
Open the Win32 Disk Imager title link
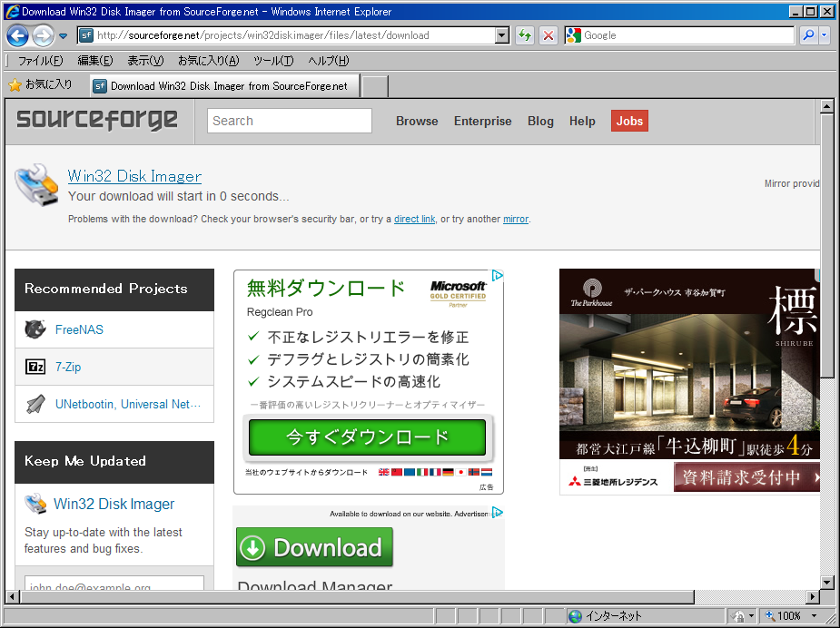[134, 176]
